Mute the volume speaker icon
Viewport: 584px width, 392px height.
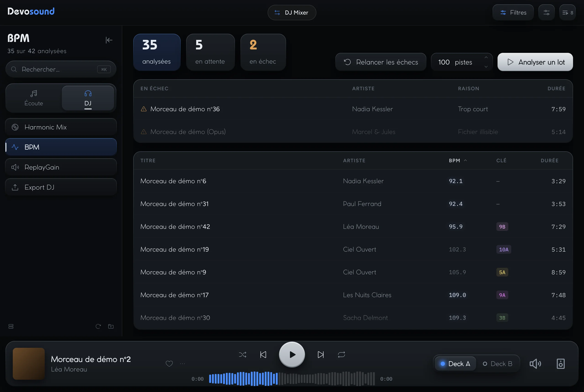point(535,364)
